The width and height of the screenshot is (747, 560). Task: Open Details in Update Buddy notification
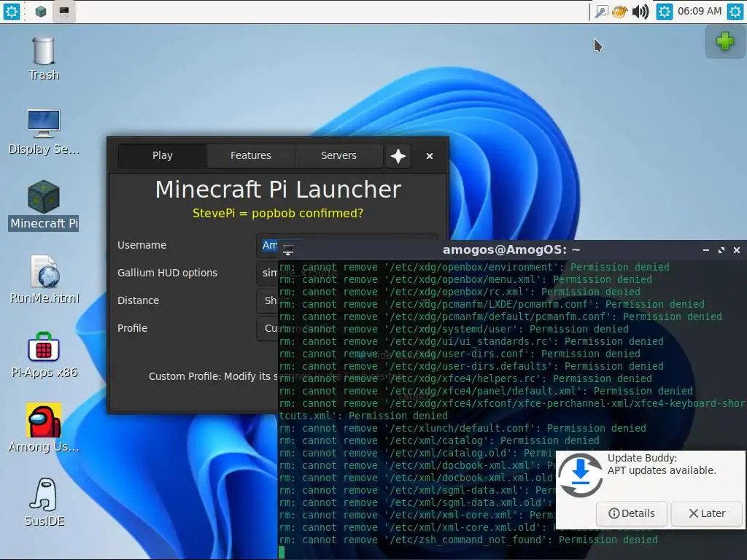click(631, 513)
